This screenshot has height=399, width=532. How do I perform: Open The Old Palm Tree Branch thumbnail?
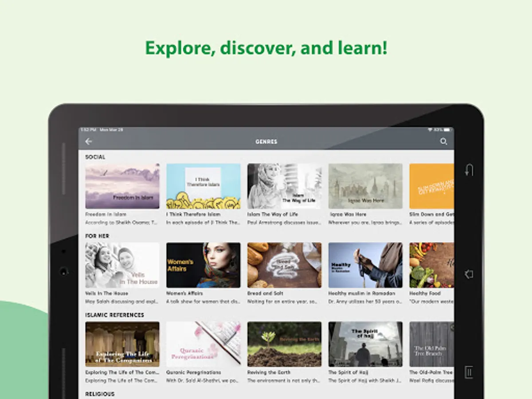click(431, 344)
